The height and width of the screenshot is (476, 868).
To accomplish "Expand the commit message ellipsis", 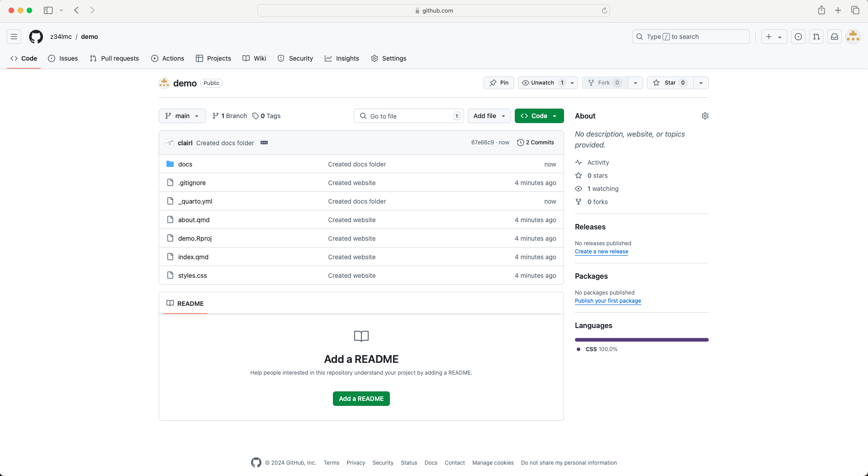I will click(x=264, y=143).
